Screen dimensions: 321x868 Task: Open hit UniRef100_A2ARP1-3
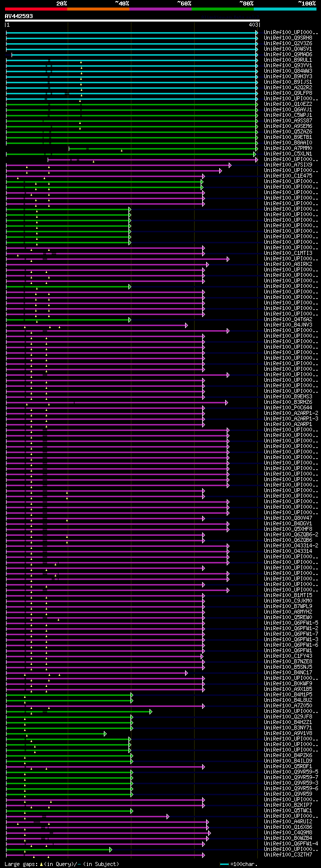pyautogui.click(x=291, y=418)
